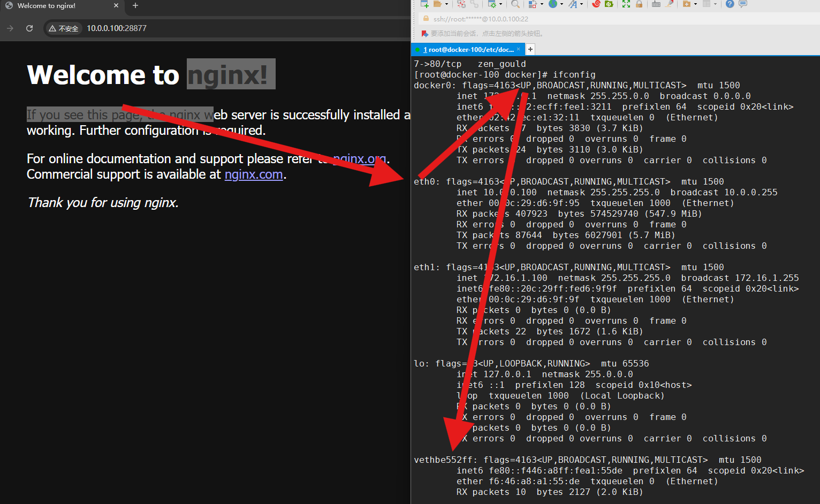Click the zen_gould container name
820x504 pixels.
point(502,64)
